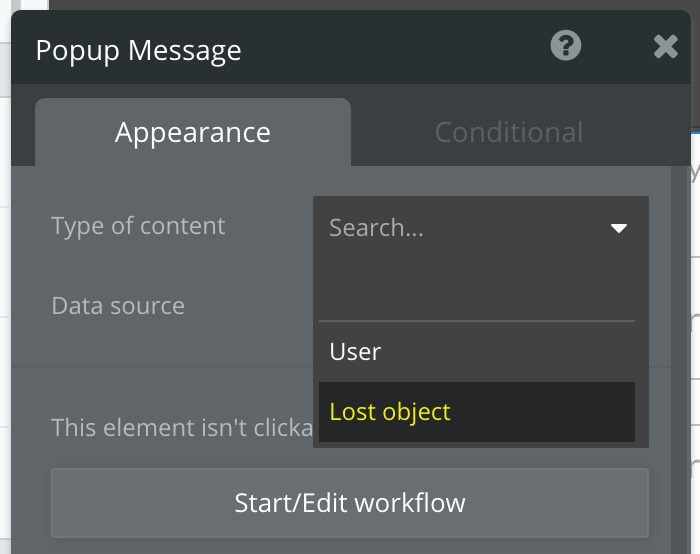This screenshot has height=554, width=700.
Task: Click the editor strip left of the panel
Action: pyautogui.click(x=5, y=300)
